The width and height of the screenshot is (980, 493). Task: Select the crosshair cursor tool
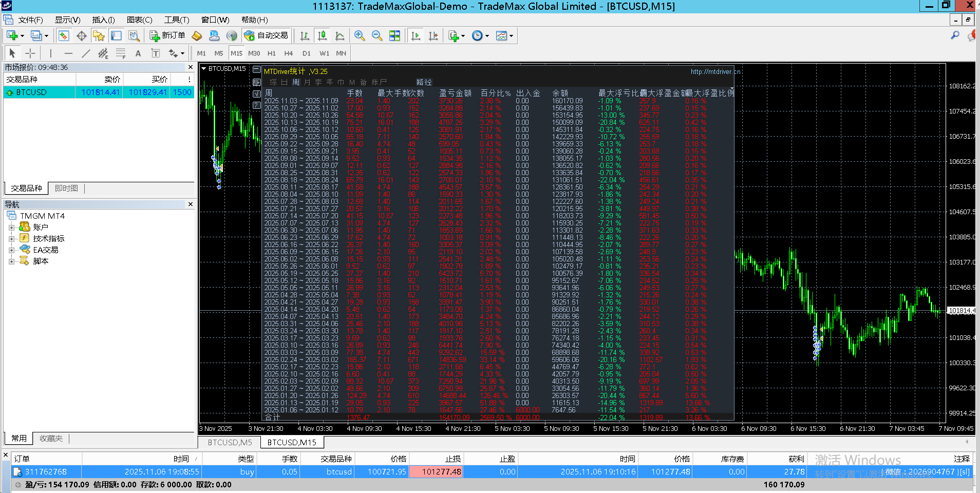pyautogui.click(x=30, y=53)
